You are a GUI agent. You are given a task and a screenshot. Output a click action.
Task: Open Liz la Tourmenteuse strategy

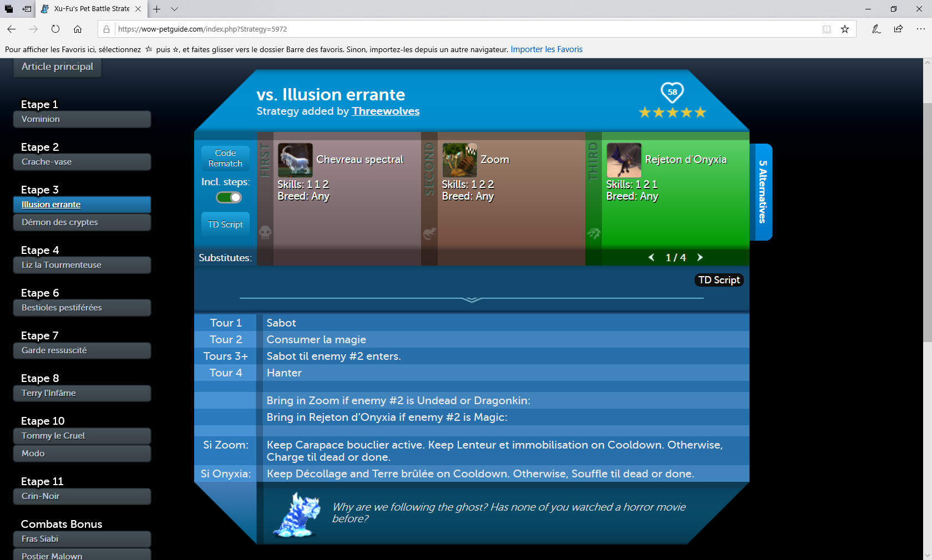[82, 265]
